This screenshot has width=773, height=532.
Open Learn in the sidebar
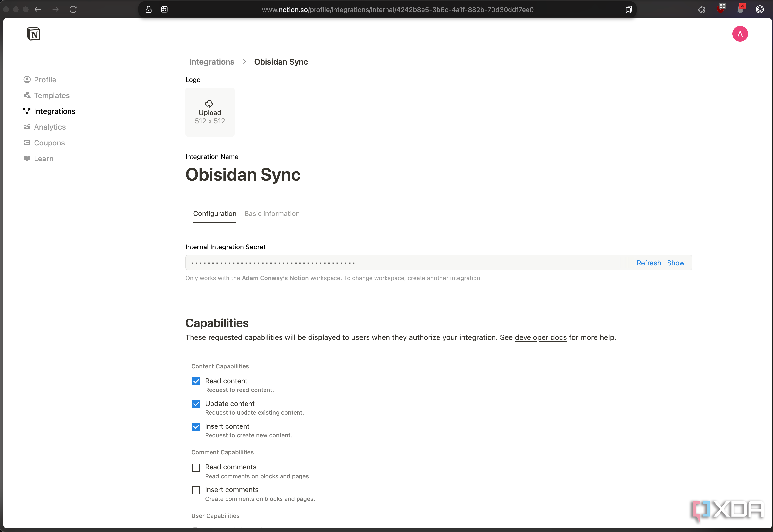38,158
